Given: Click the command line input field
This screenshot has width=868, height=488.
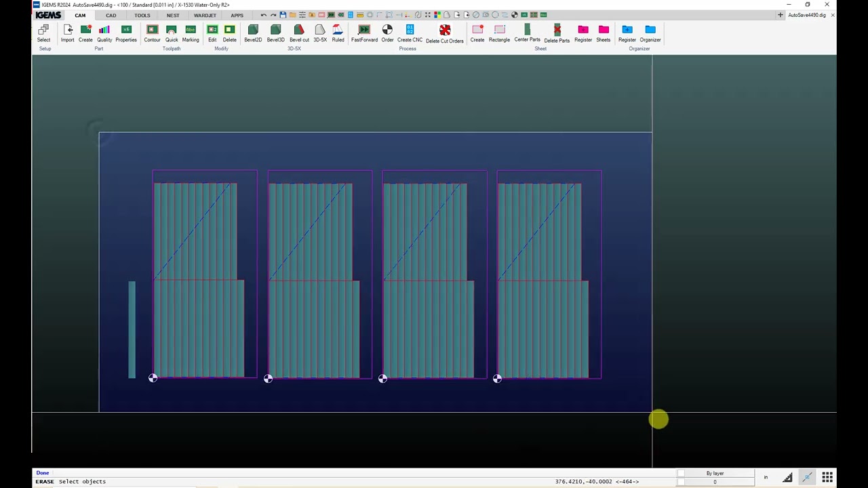Looking at the screenshot, I should 292,481.
